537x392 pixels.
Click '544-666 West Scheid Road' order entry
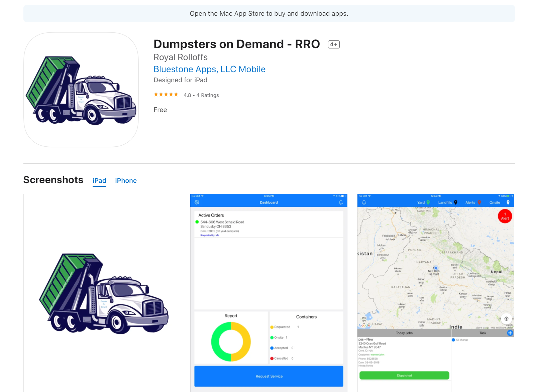pyautogui.click(x=222, y=222)
